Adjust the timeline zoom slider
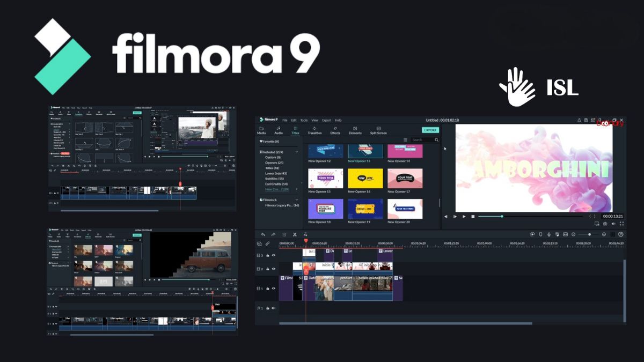Screen dimensions: 644x362 click(589, 234)
